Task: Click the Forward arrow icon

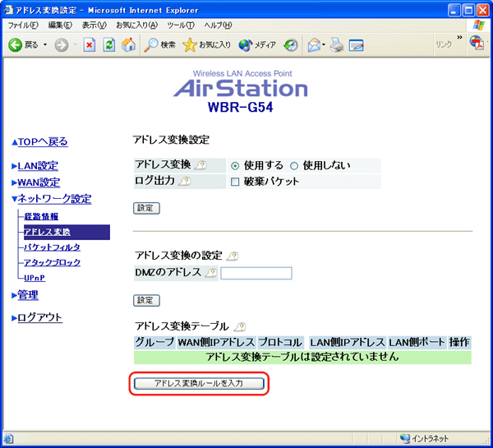Action: [x=62, y=45]
